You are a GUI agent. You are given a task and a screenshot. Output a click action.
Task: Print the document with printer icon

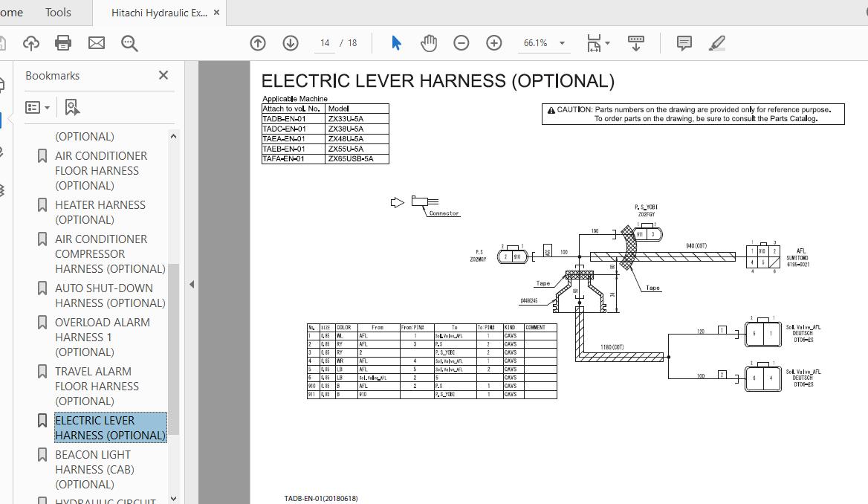[63, 42]
